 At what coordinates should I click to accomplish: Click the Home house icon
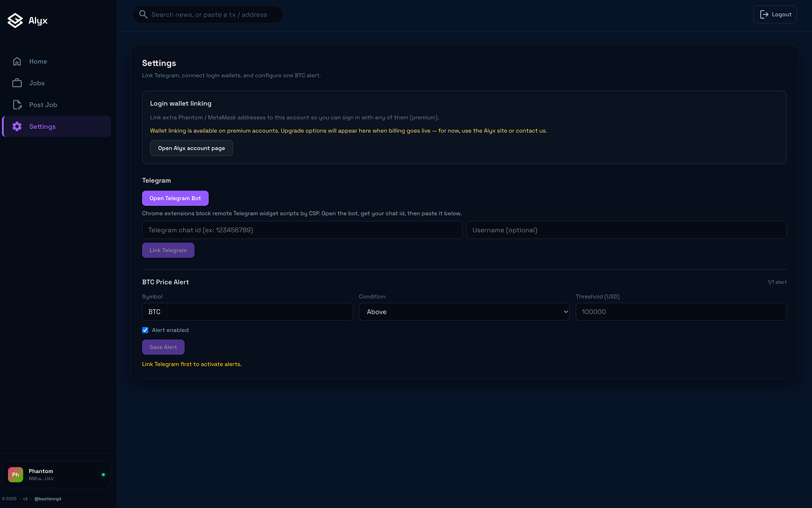[17, 62]
